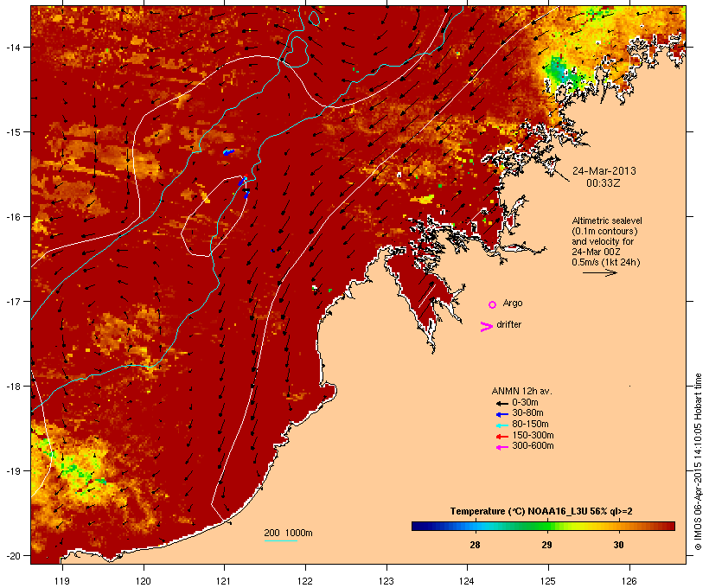Click the latitude label -16
709x588 pixels.
point(12,217)
